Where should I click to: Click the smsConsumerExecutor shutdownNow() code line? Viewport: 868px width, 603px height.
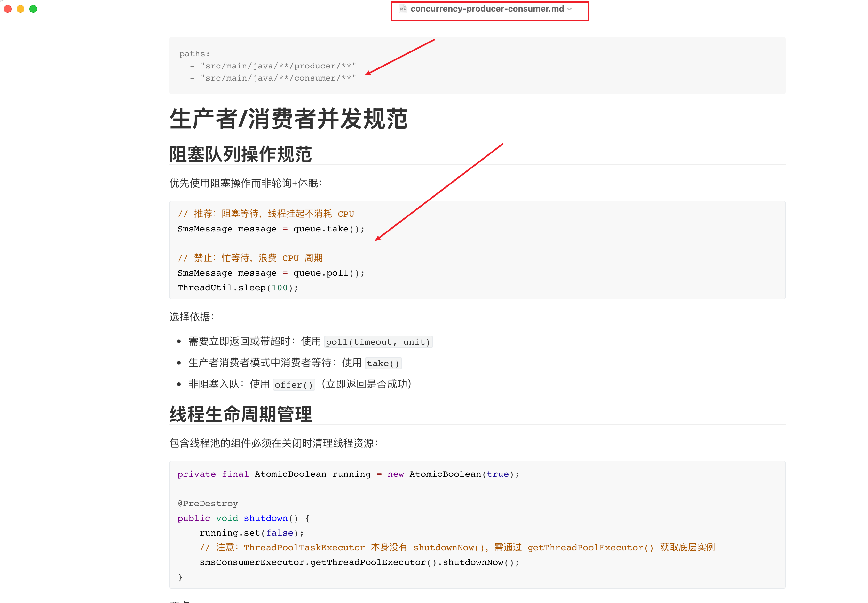pyautogui.click(x=359, y=562)
